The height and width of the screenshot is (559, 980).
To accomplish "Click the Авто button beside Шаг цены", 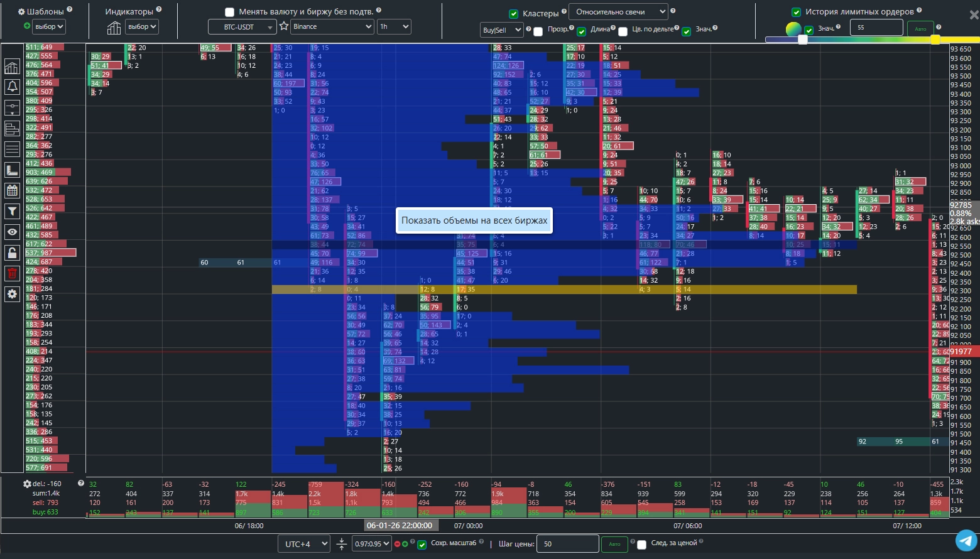I will pyautogui.click(x=614, y=544).
